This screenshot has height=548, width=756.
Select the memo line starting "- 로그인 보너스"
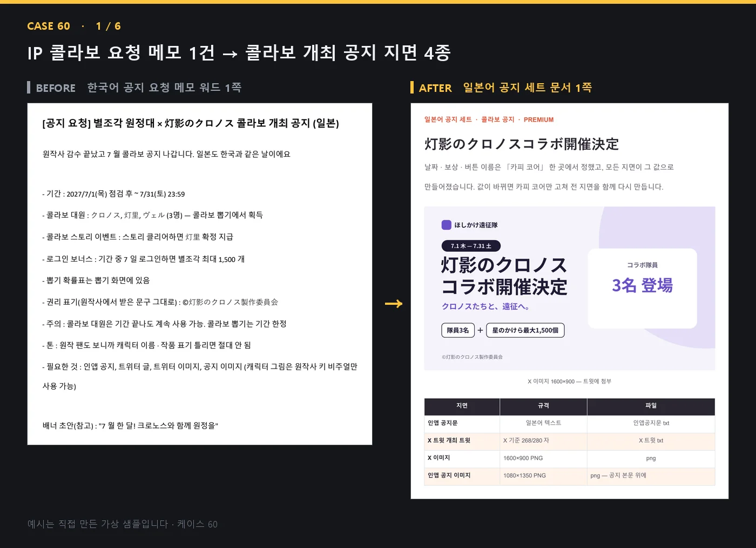(144, 259)
